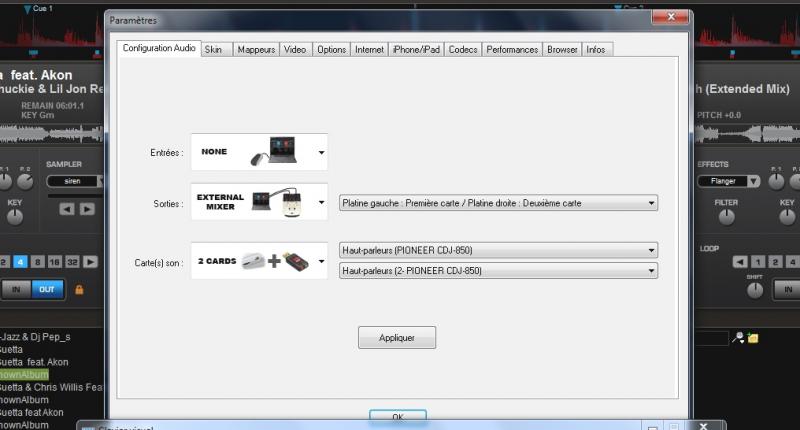Click the OK button in Paramètres
Viewport: 800px width, 430px height.
398,416
